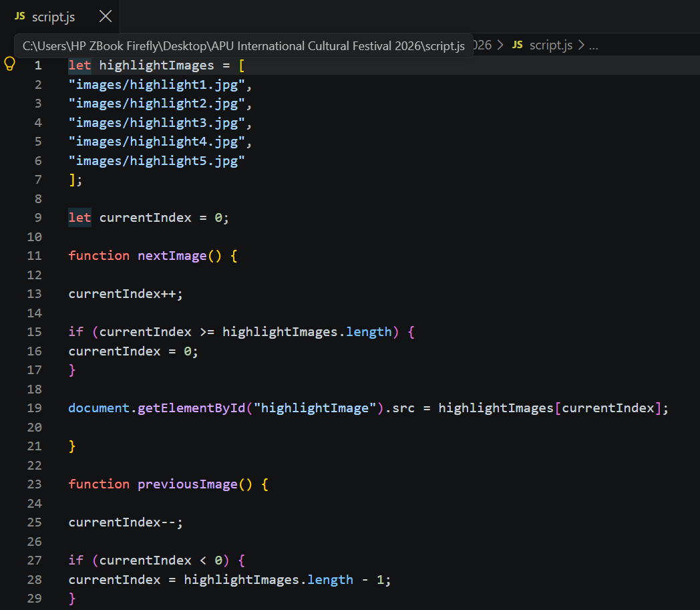Click the "if" keyword on line 15
700x610 pixels.
[76, 332]
